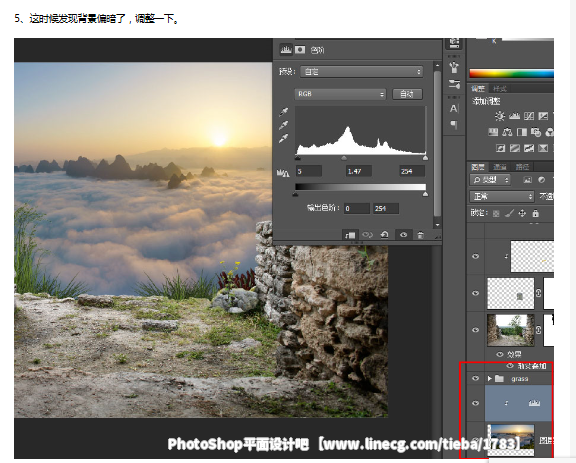Filter layers by adjustment layer icon
This screenshot has height=463, width=576.
541,180
